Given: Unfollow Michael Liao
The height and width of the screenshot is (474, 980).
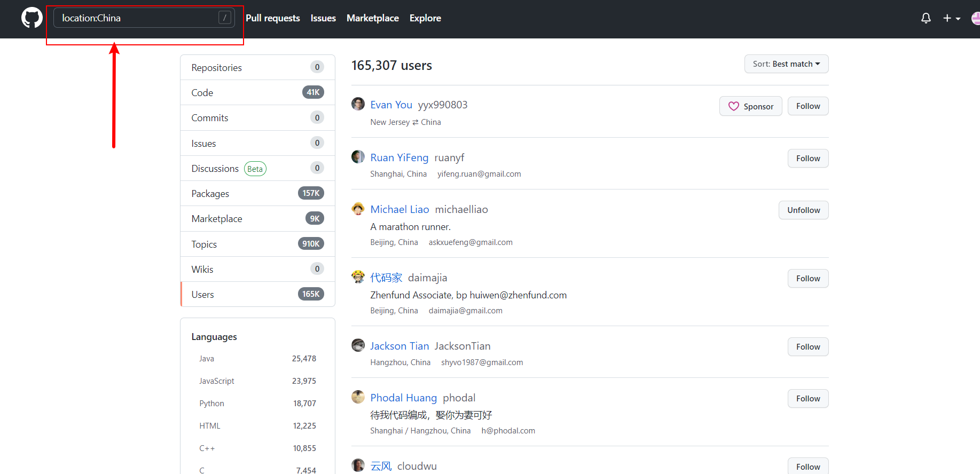Looking at the screenshot, I should (803, 210).
